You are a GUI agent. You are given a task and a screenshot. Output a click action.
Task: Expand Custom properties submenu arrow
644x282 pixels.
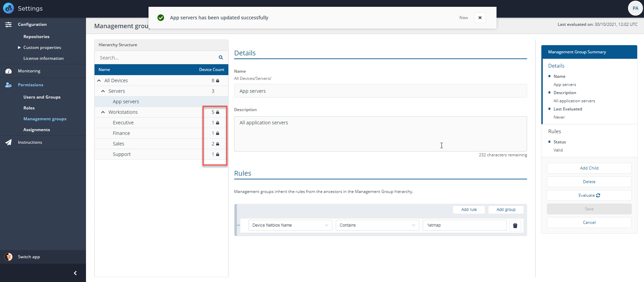tap(19, 48)
